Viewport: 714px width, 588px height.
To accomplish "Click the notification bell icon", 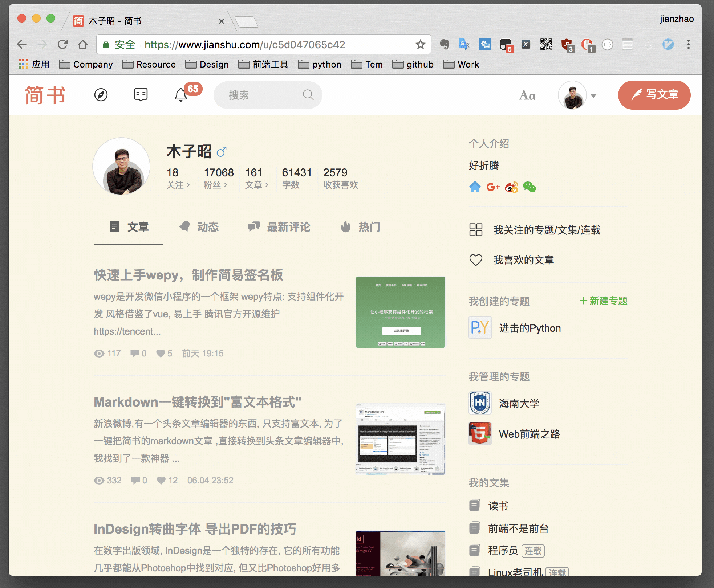I will [181, 95].
